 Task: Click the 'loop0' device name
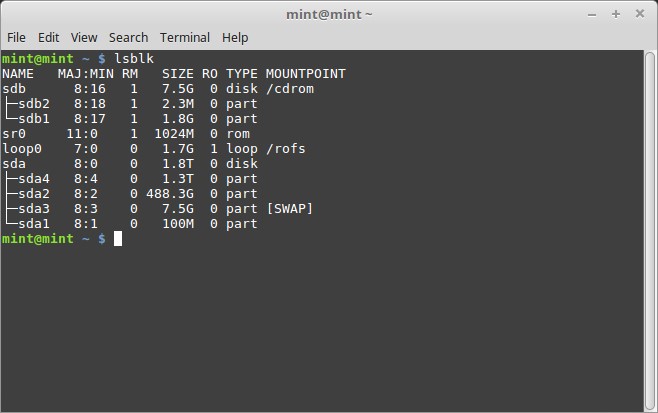pos(22,149)
